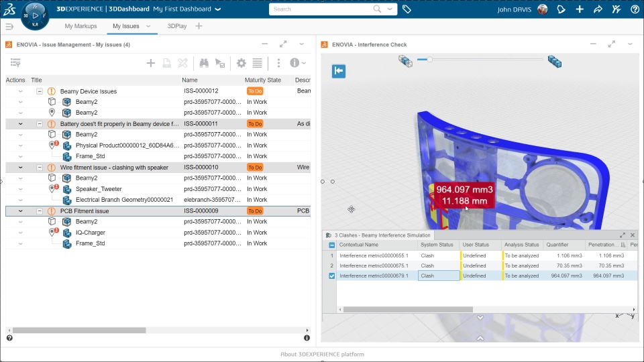
Task: Sort by Contextual Name column header
Action: (x=358, y=245)
